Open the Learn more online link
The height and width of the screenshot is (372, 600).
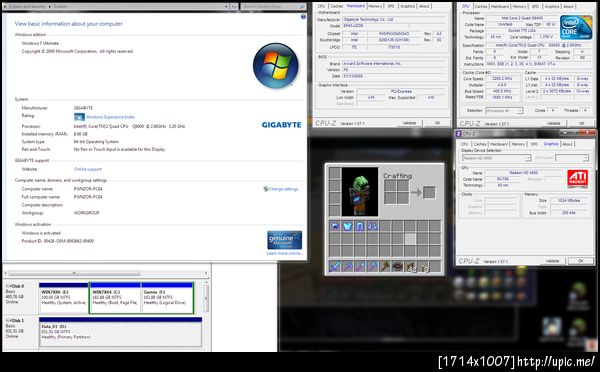tap(284, 253)
